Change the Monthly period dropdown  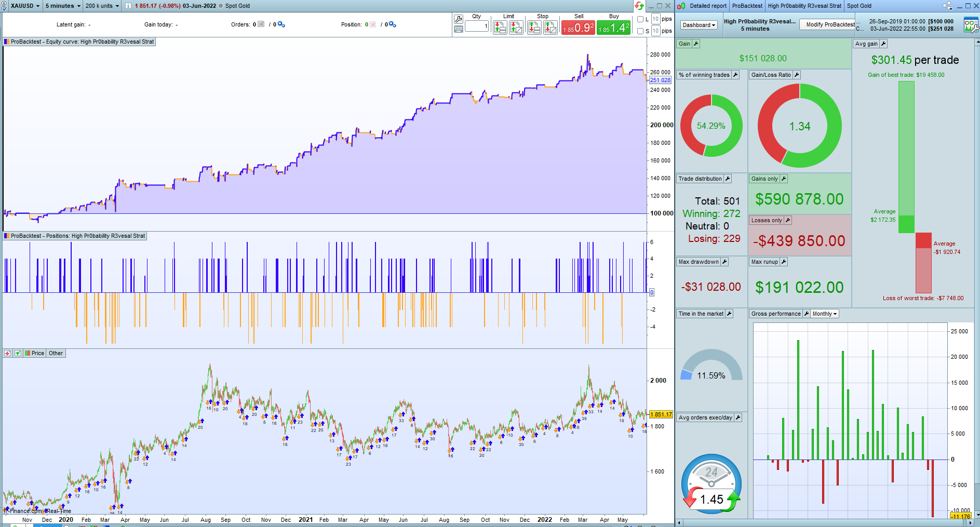tap(825, 314)
